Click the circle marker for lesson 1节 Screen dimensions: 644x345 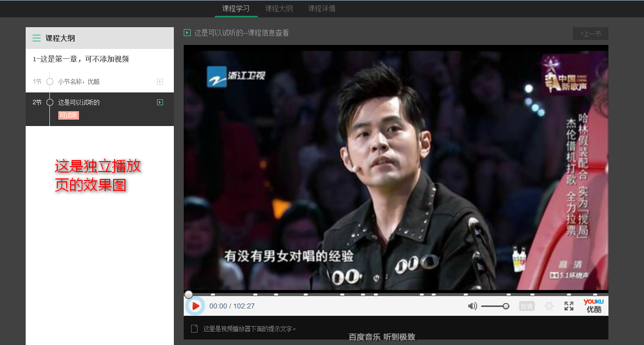tap(50, 82)
